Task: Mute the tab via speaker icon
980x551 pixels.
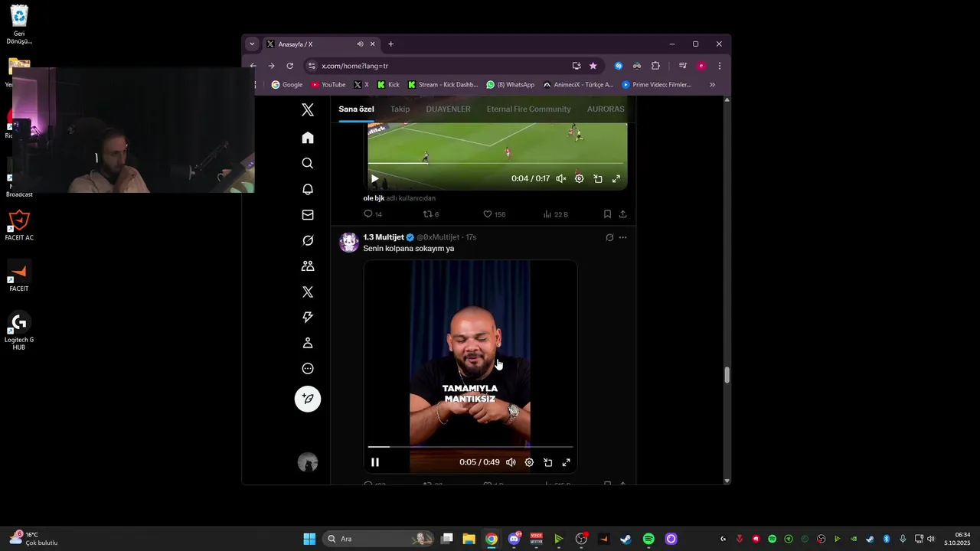Action: [x=360, y=44]
